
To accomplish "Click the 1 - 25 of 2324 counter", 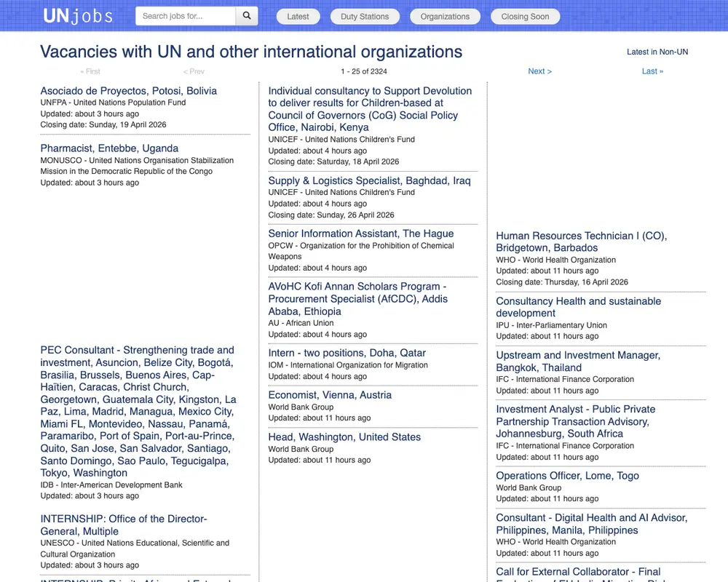I will click(x=363, y=71).
